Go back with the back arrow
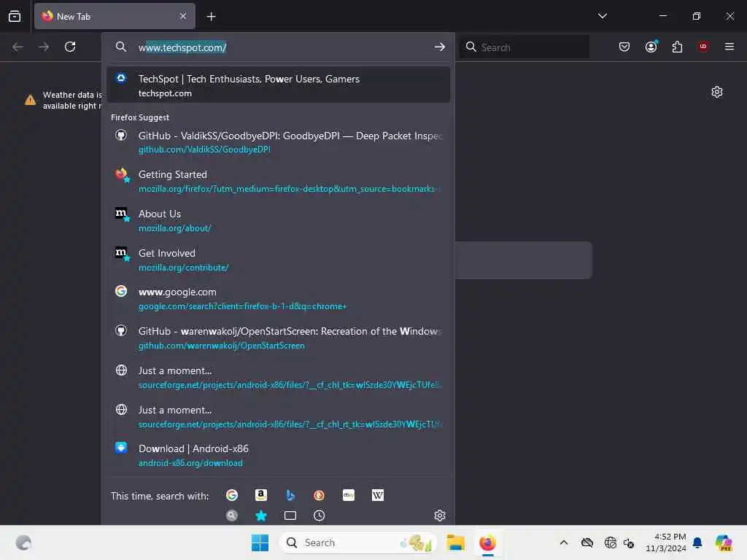747x560 pixels. (18, 47)
